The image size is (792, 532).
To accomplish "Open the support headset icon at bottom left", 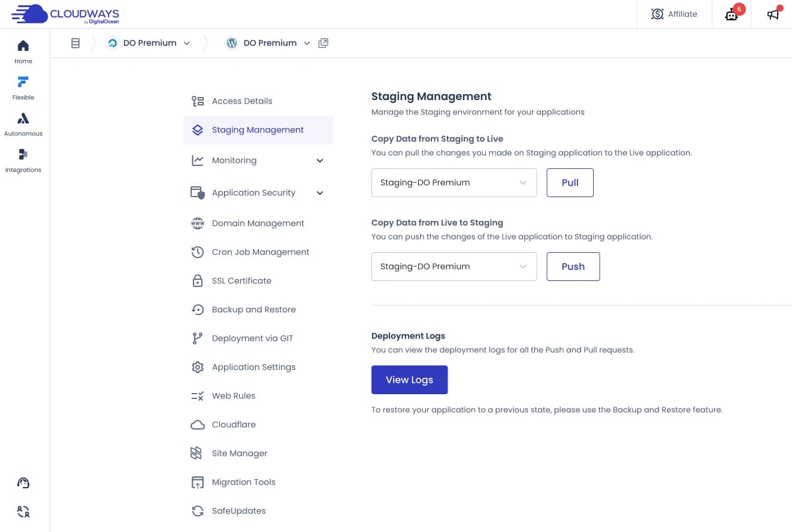I will pyautogui.click(x=23, y=482).
